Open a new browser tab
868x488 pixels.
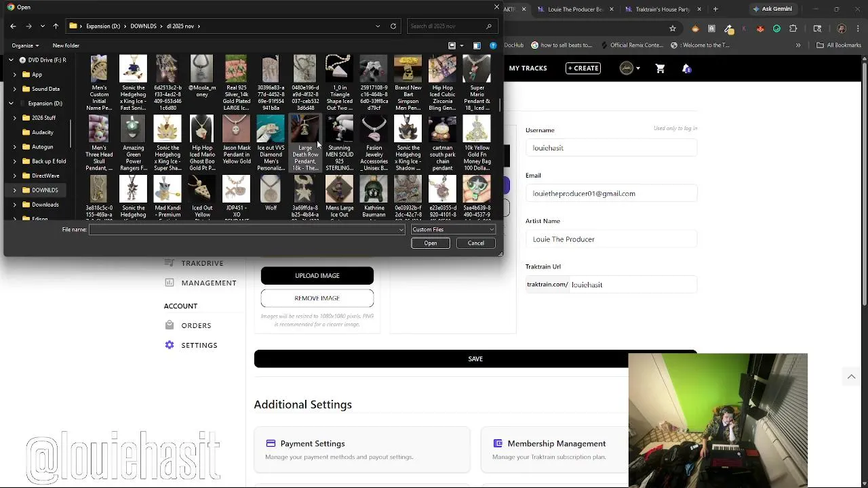(717, 9)
